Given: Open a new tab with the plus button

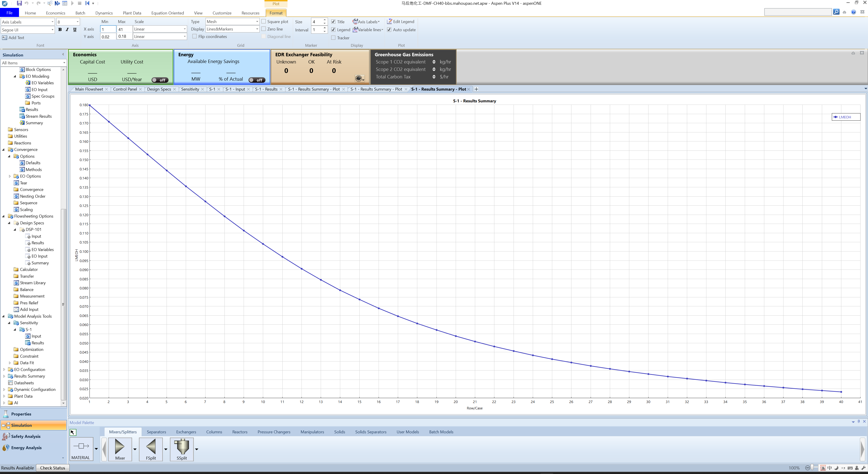Looking at the screenshot, I should (x=476, y=89).
